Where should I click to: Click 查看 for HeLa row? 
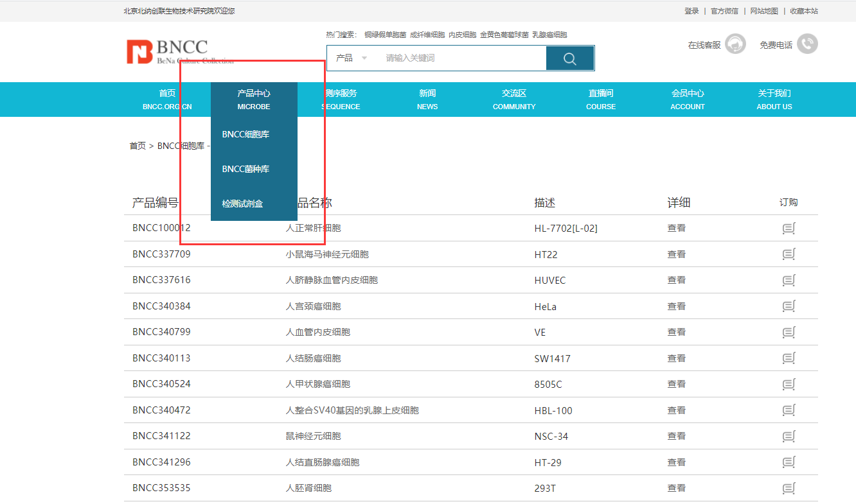tap(676, 306)
